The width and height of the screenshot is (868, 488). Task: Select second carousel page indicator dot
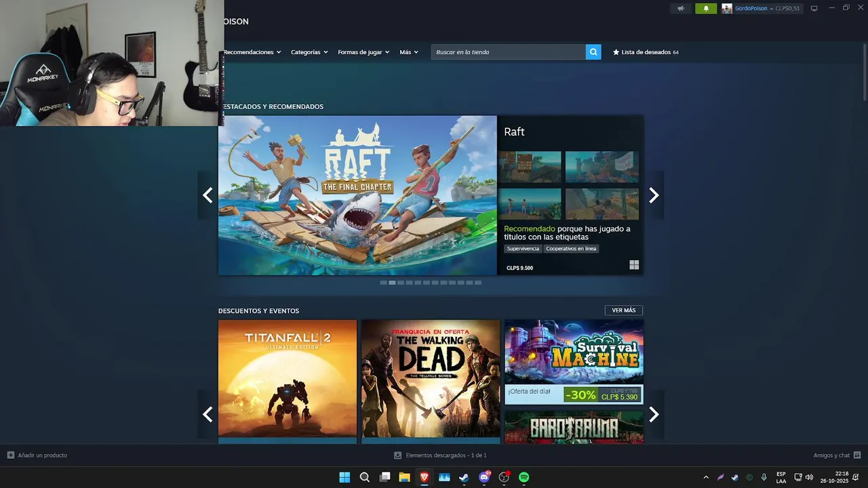coord(392,283)
